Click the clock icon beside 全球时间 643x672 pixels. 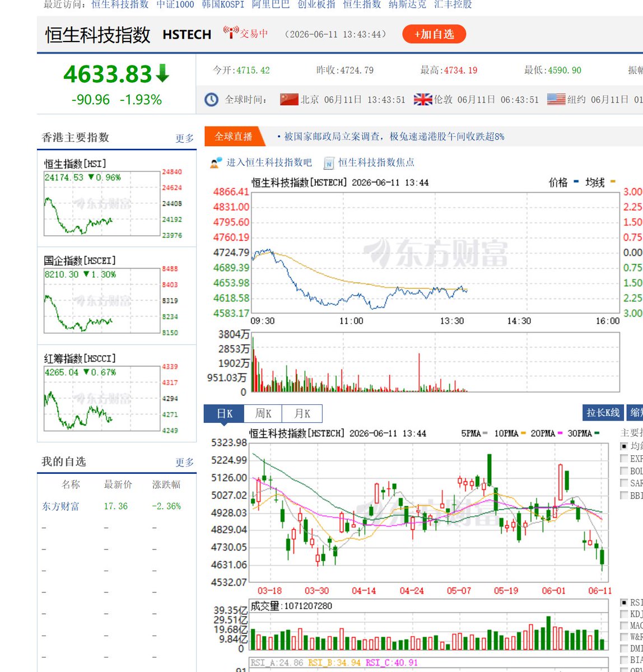(x=211, y=100)
